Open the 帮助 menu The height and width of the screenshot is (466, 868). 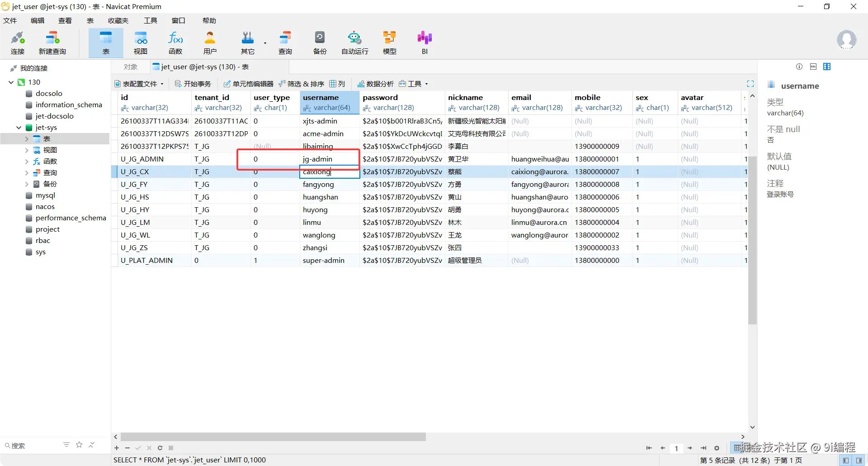coord(209,20)
